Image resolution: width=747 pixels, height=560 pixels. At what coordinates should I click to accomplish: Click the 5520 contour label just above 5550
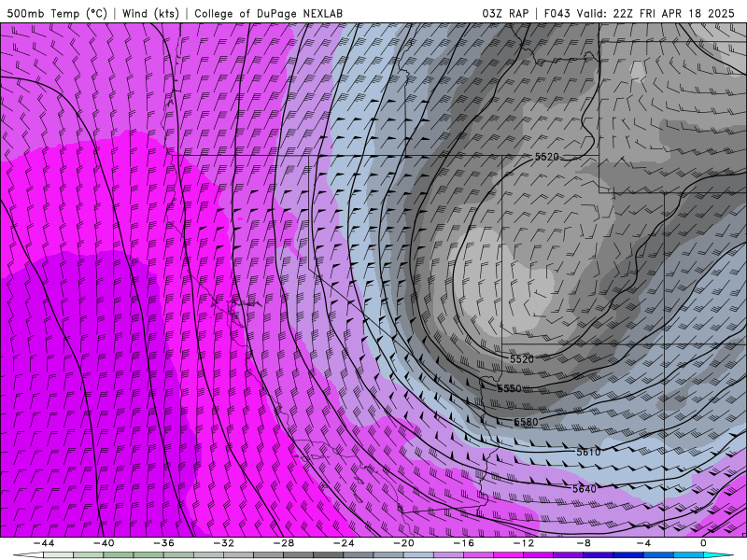click(x=522, y=359)
